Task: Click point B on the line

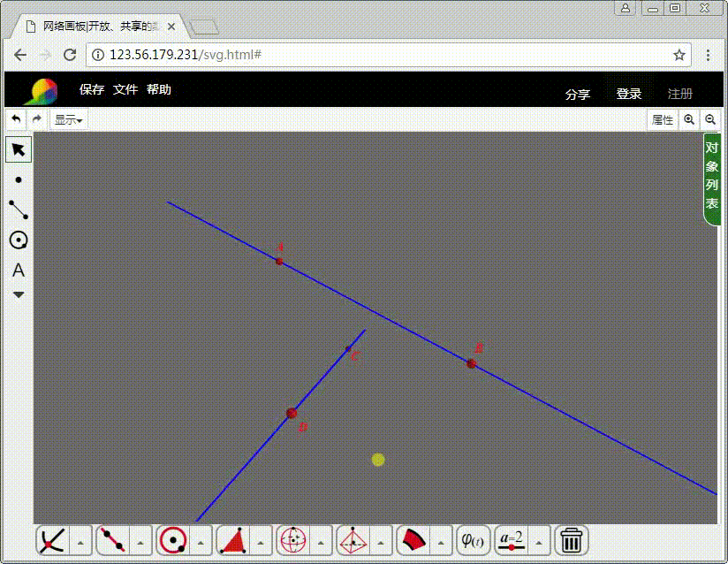Action: coord(471,363)
